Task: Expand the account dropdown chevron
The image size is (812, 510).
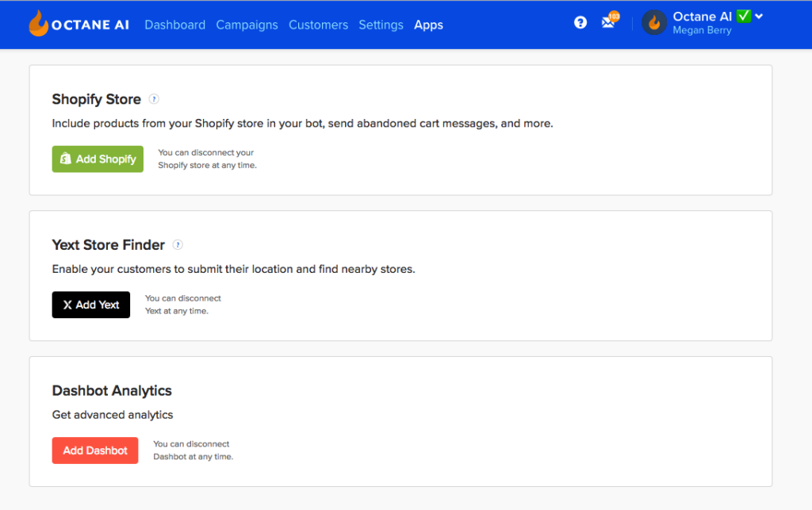Action: point(759,17)
